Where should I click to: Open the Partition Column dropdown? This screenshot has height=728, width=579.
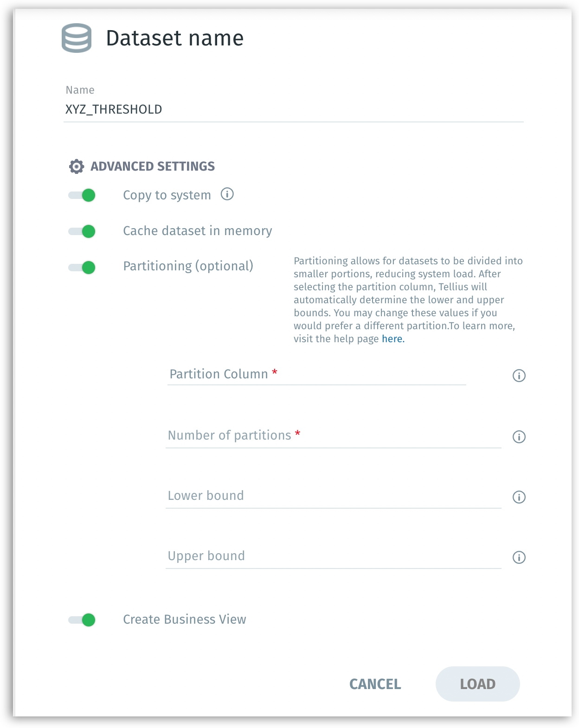pyautogui.click(x=316, y=374)
